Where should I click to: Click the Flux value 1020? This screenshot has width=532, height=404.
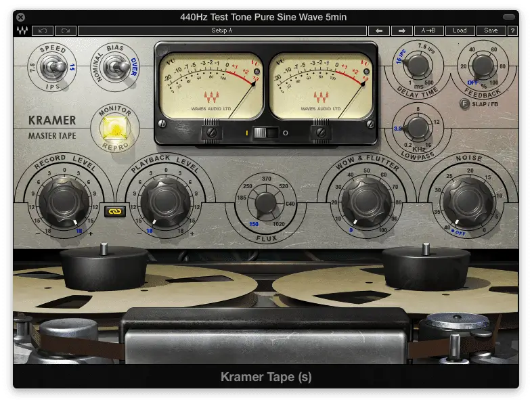(x=279, y=224)
